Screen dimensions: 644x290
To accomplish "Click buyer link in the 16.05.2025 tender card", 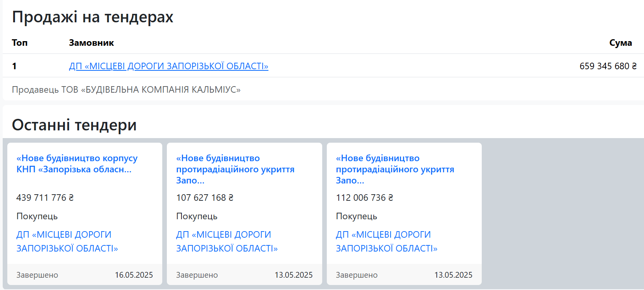I will (67, 242).
